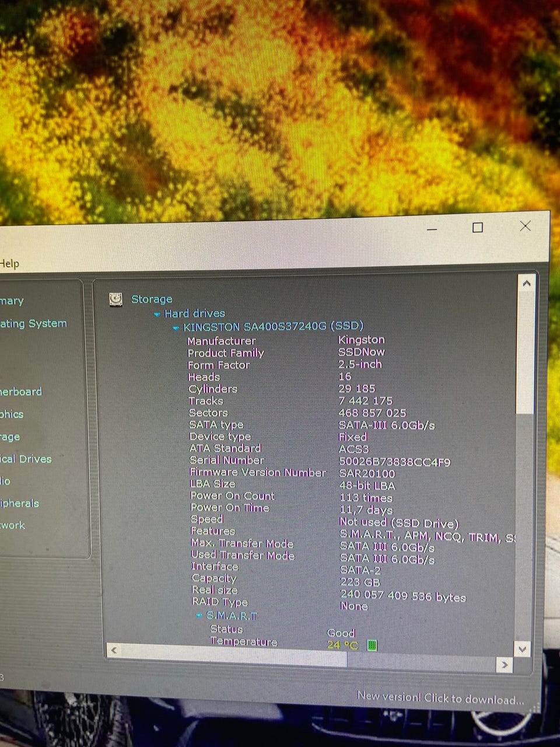Click the Not used (SSD Drive) speed value
This screenshot has width=560, height=747.
tap(400, 523)
